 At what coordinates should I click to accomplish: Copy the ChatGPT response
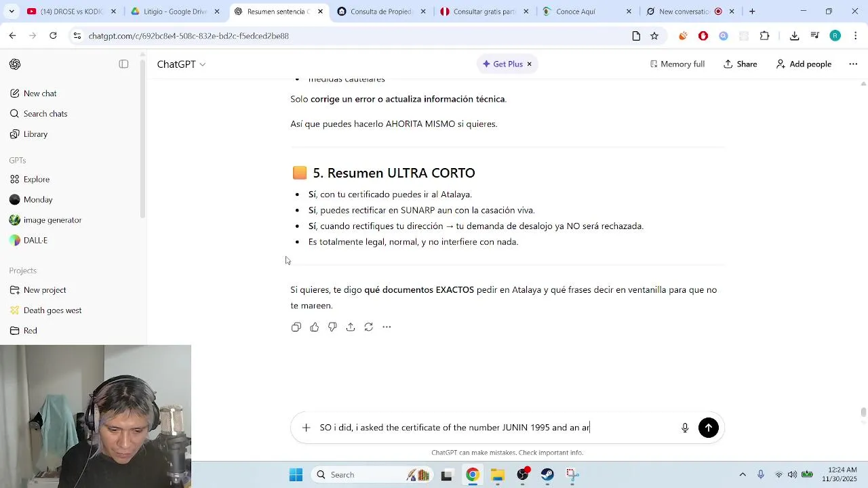tap(296, 327)
